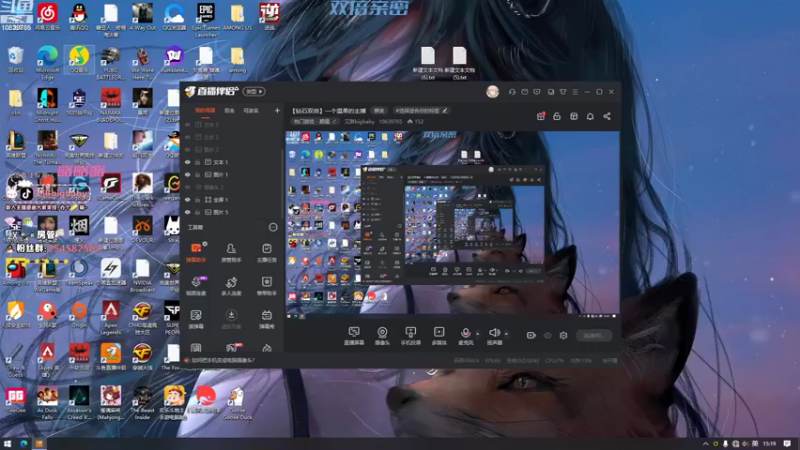Open Edge from the Windows taskbar
The height and width of the screenshot is (450, 800).
pos(23,444)
